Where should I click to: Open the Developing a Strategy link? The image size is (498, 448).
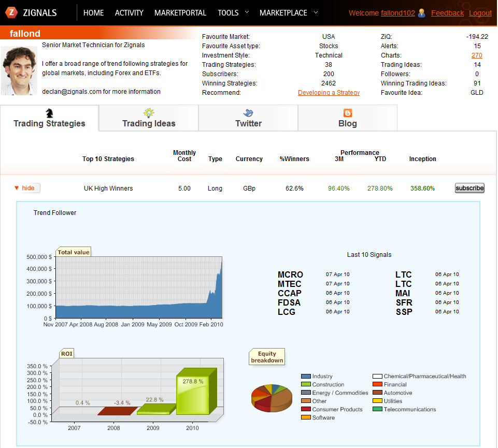(329, 92)
